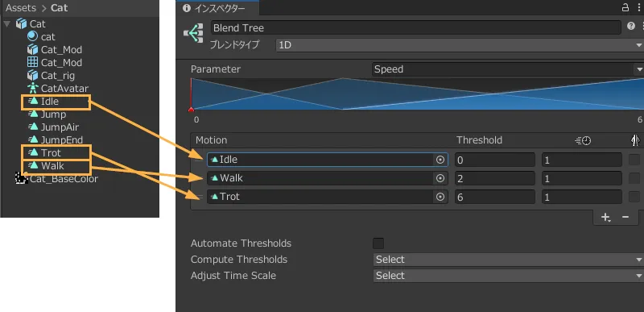The height and width of the screenshot is (312, 644).
Task: Click the object picker circle beside Walk motion
Action: [x=440, y=178]
